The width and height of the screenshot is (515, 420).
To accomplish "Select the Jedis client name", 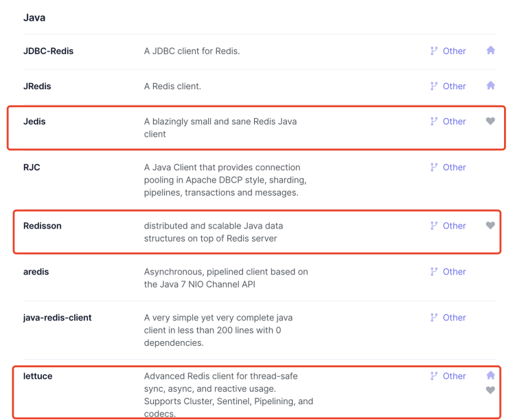I will click(x=34, y=121).
